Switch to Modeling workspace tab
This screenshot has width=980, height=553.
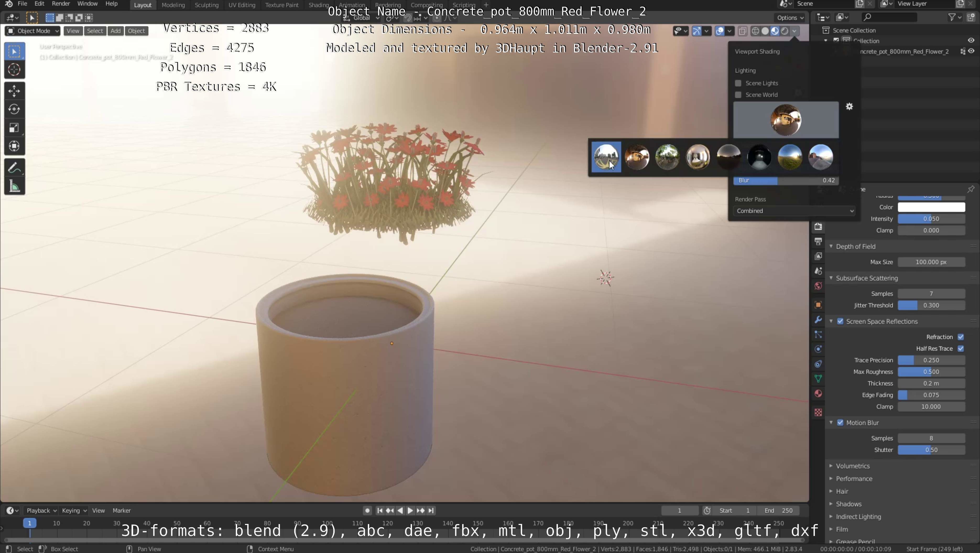click(173, 5)
